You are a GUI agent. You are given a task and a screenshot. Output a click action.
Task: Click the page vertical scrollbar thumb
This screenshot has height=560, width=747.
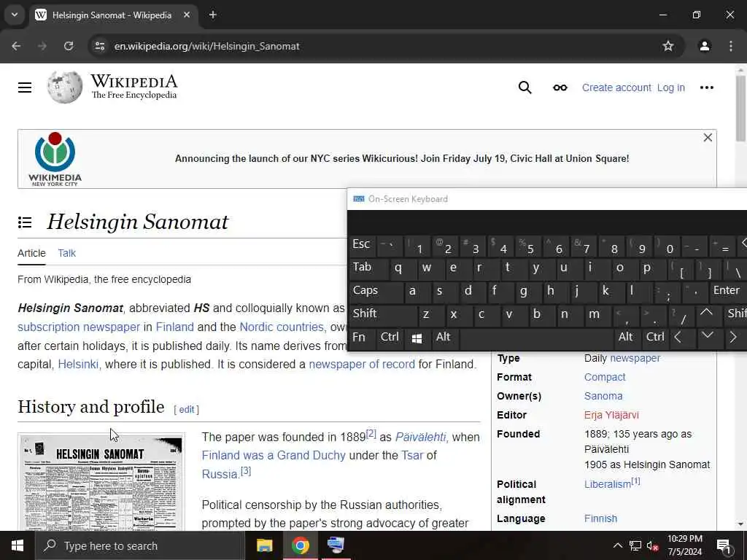pyautogui.click(x=740, y=108)
